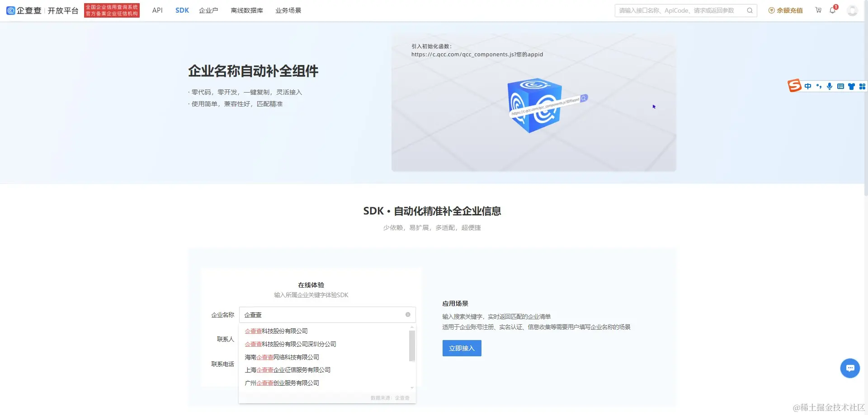Select 上海企查查企业征信服务有限公司 suggestion
This screenshot has height=415, width=868.
coord(288,370)
